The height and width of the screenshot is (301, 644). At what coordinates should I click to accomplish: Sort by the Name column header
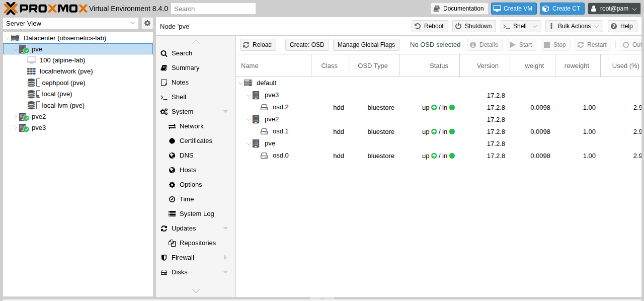coord(274,66)
